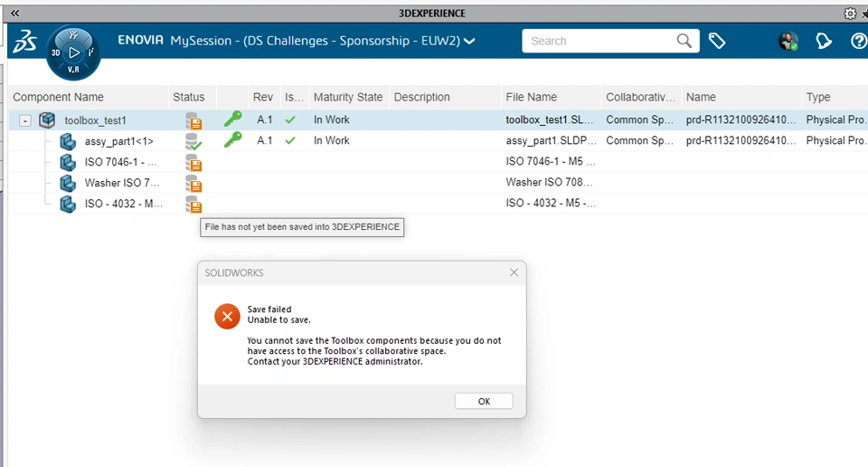Click file name Washer ISO 708...
Screen dimensions: 868x467
coord(549,182)
